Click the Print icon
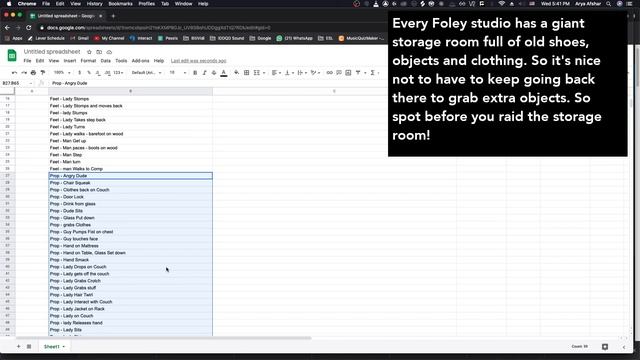Viewport: 640px width, 360px height. (33, 73)
